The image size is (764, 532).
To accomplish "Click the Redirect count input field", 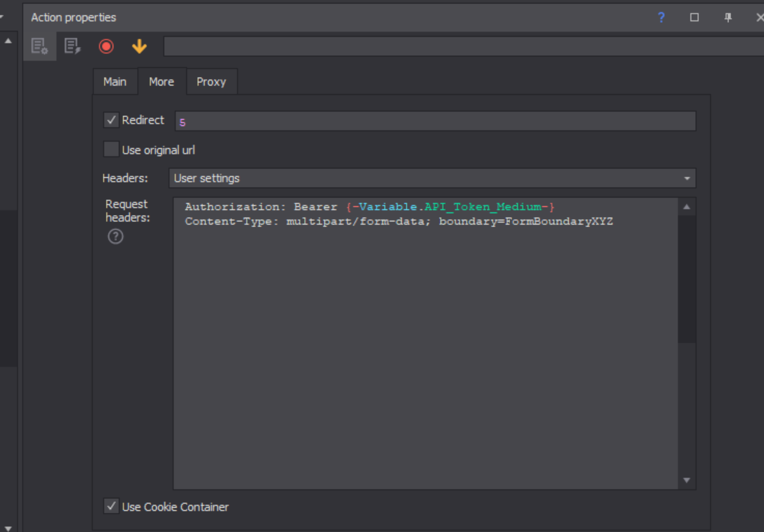I will pos(435,122).
